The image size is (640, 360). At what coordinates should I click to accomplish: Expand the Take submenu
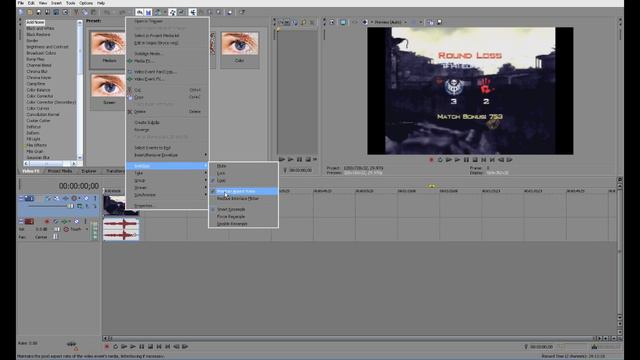(x=167, y=173)
